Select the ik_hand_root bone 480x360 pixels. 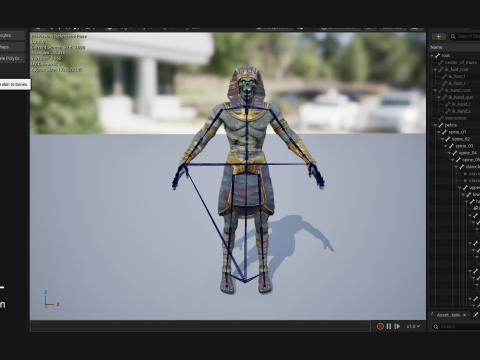[x=458, y=90]
